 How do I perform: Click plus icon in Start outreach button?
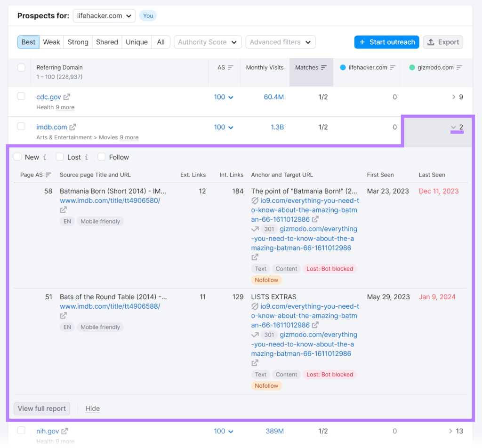[x=362, y=42]
